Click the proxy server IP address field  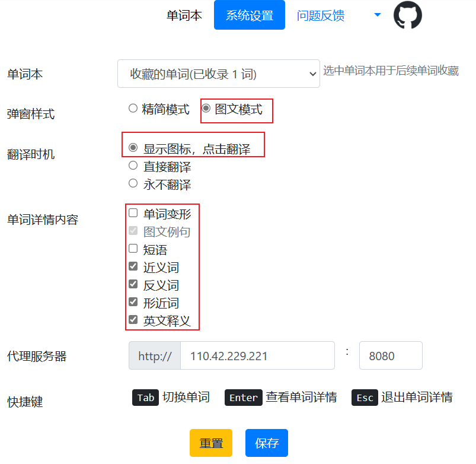[257, 356]
